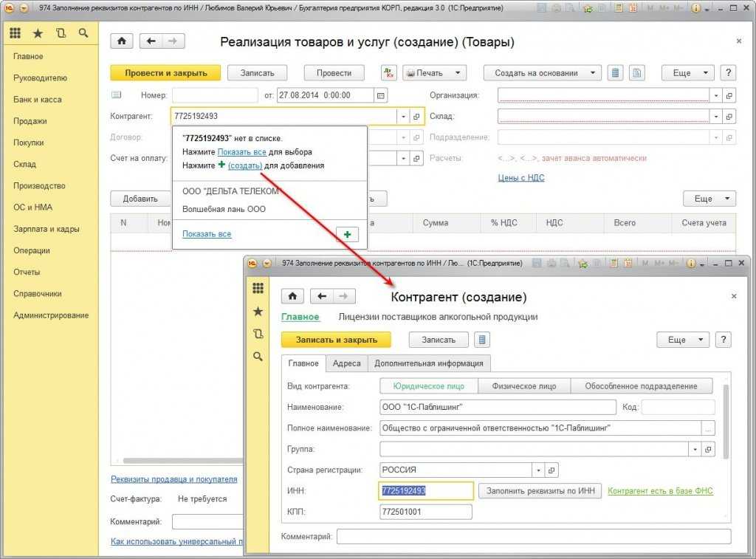Select Физическое лицо contractor type
The height and width of the screenshot is (559, 756).
(x=525, y=386)
